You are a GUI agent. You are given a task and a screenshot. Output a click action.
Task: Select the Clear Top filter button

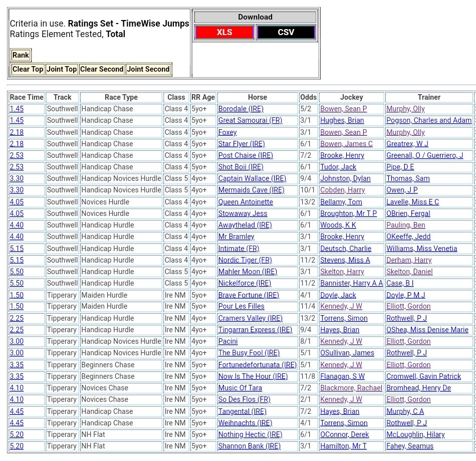pyautogui.click(x=28, y=69)
